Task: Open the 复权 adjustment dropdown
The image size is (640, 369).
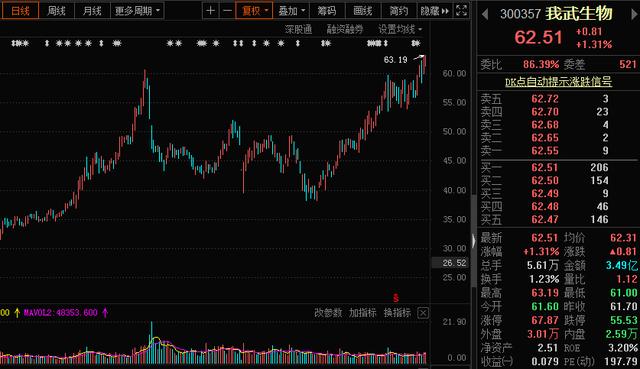Action: [x=254, y=11]
